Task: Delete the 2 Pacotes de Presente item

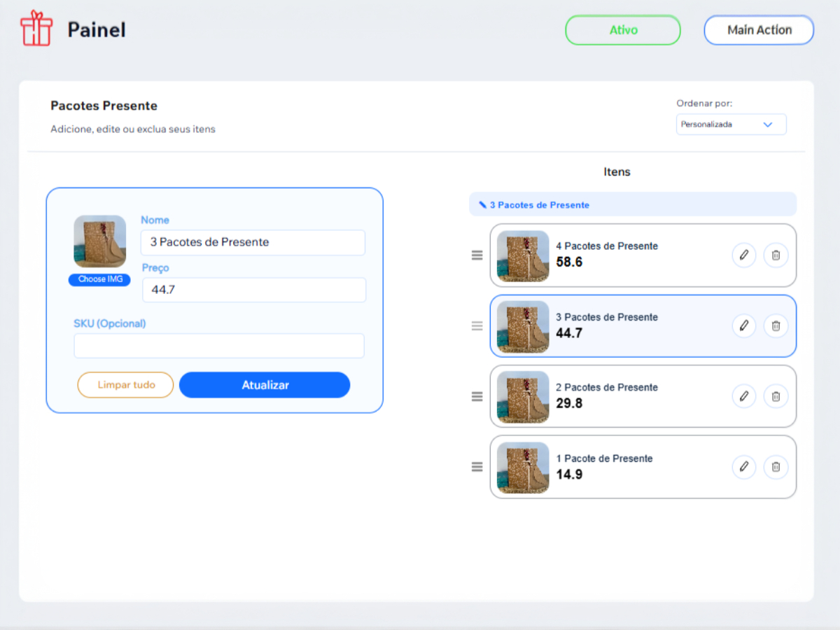Action: pyautogui.click(x=776, y=396)
